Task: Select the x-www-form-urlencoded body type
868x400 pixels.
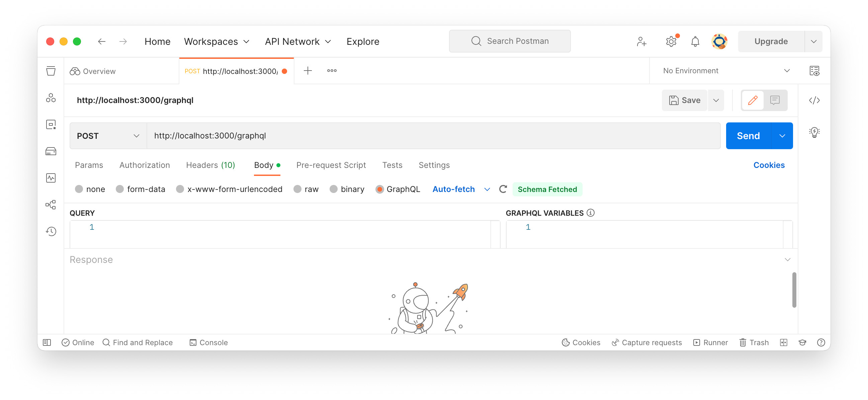Action: [x=180, y=189]
